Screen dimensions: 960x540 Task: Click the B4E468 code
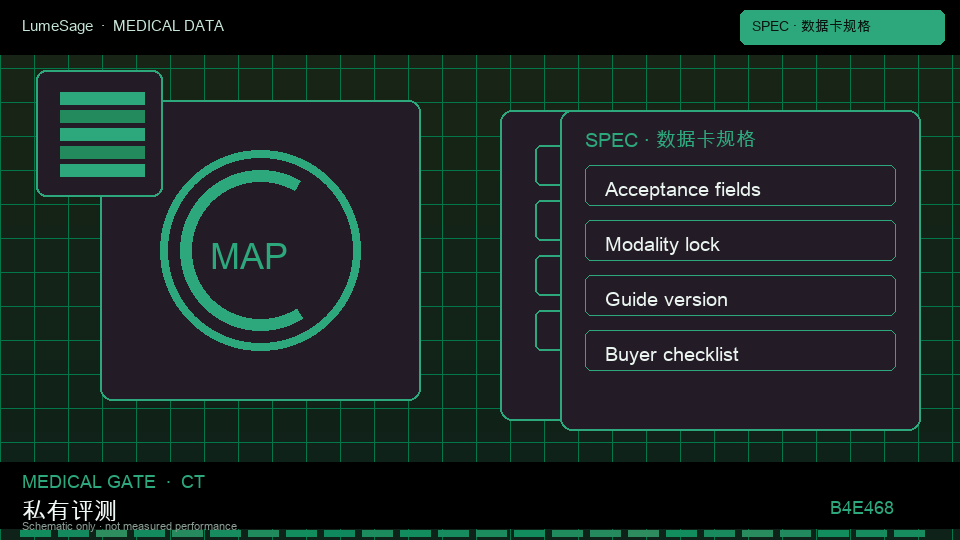(x=861, y=508)
